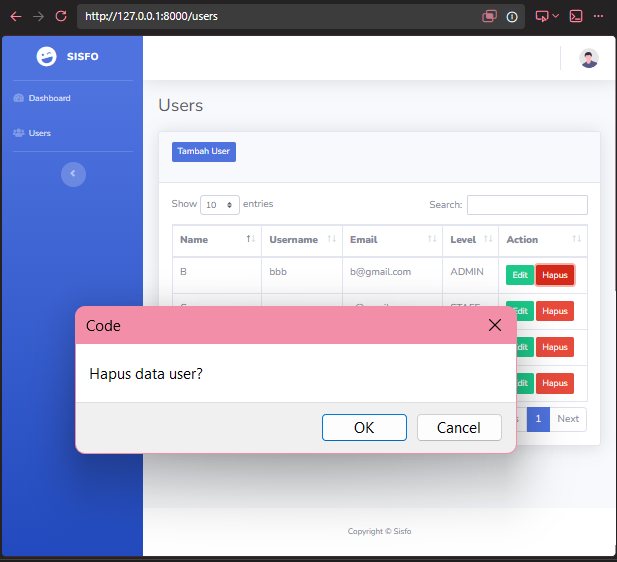The width and height of the screenshot is (617, 562).
Task: Collapse the sidebar with the round chevron button
Action: [73, 174]
